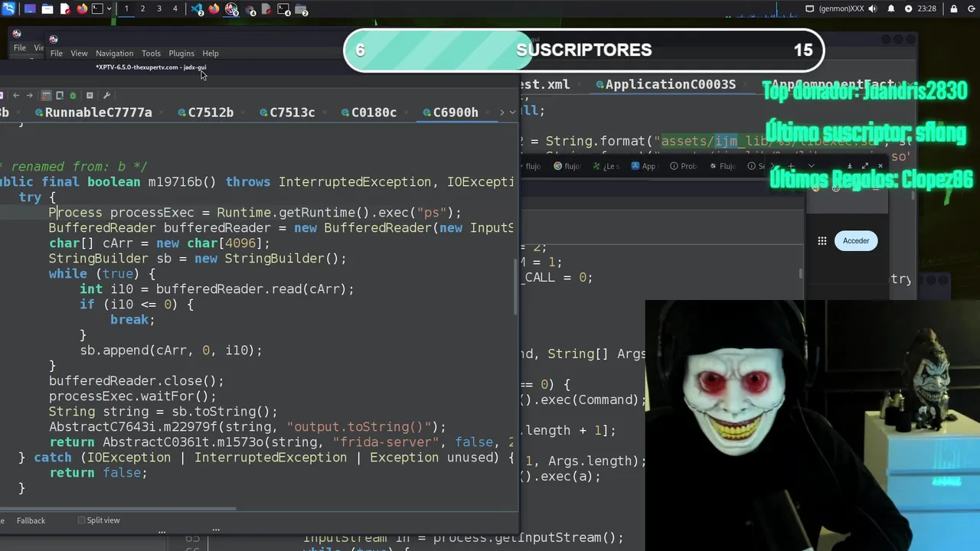Switch to workspace 2
The image size is (980, 551).
(x=142, y=9)
